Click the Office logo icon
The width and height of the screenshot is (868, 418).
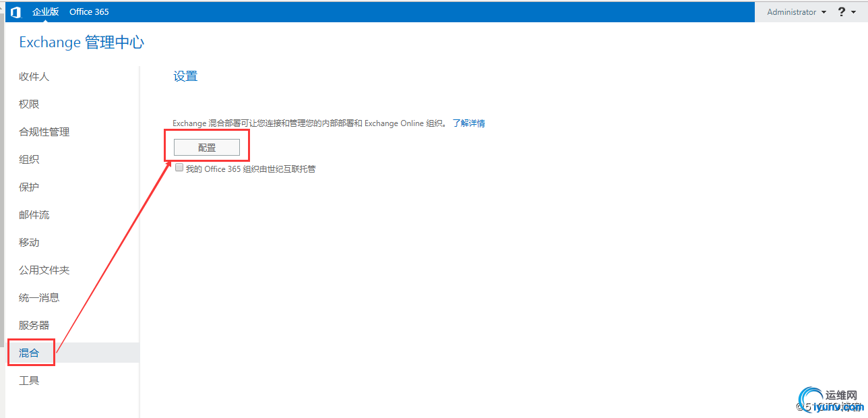tap(16, 12)
